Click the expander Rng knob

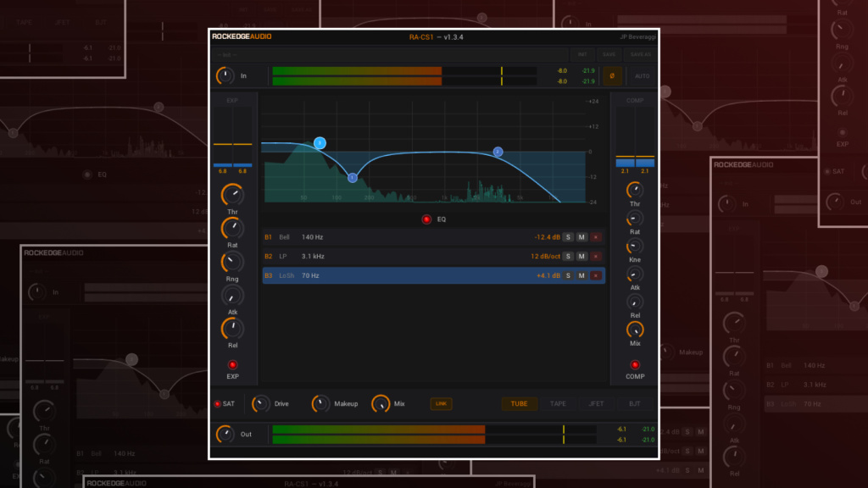tap(232, 263)
